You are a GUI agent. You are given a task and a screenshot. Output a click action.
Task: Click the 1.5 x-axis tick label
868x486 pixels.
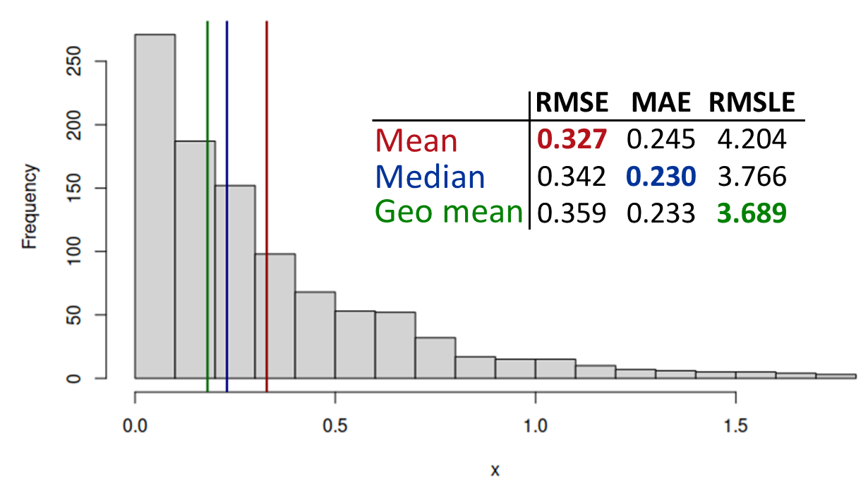point(736,428)
